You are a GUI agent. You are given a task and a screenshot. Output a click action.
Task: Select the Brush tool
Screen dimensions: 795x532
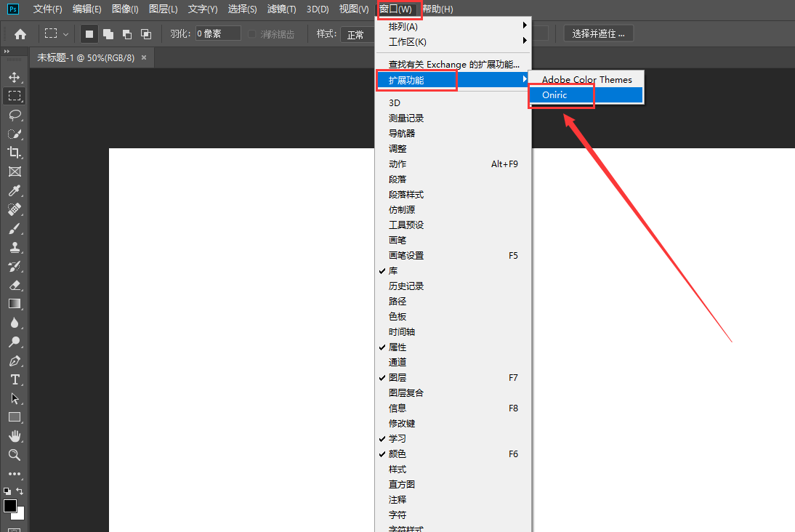[x=15, y=228]
